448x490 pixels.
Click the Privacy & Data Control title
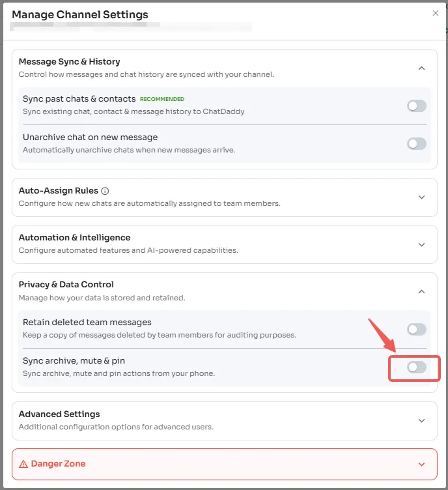pos(66,285)
